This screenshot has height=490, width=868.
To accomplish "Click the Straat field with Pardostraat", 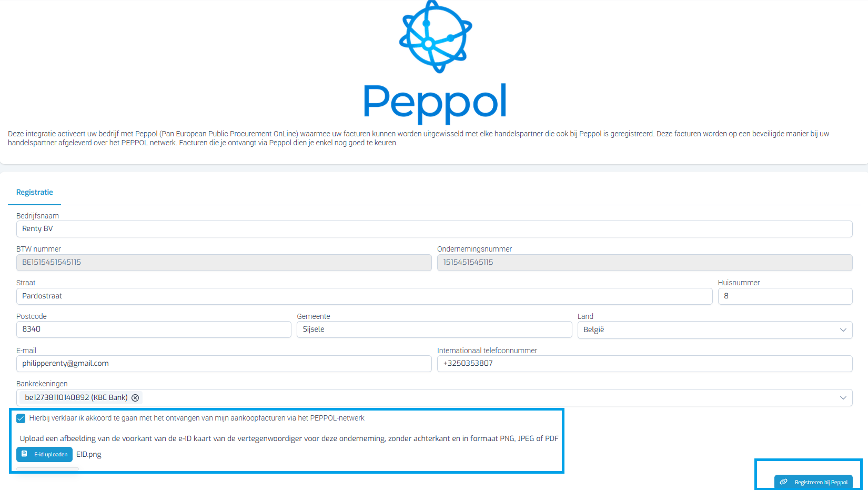I will [x=364, y=296].
